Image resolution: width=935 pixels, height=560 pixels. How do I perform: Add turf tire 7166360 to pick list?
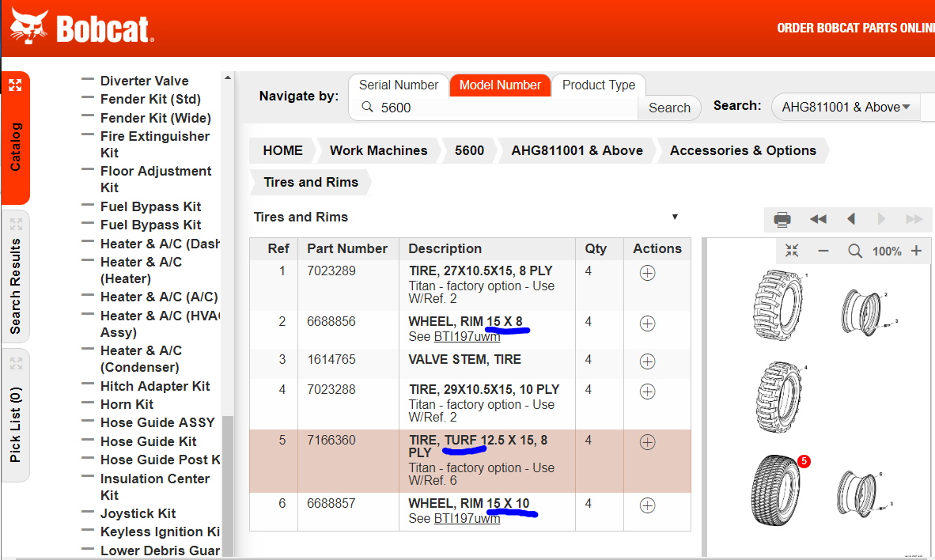[x=648, y=442]
